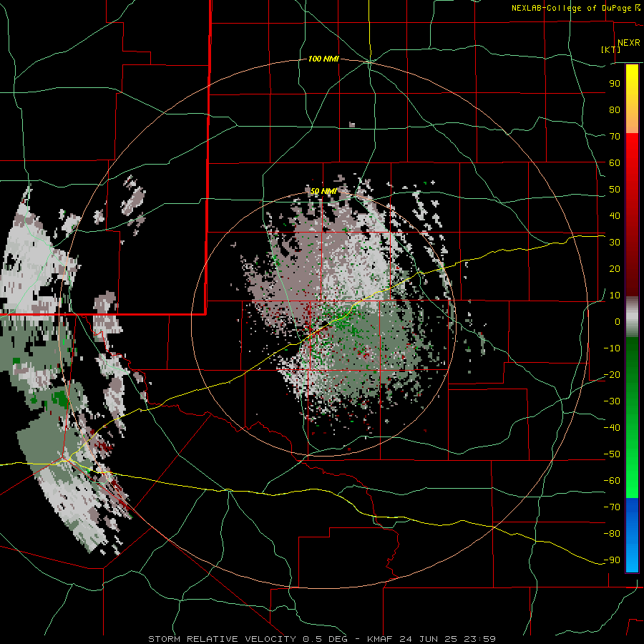Click the [KT] units label
The height and width of the screenshot is (644, 644).
click(611, 49)
